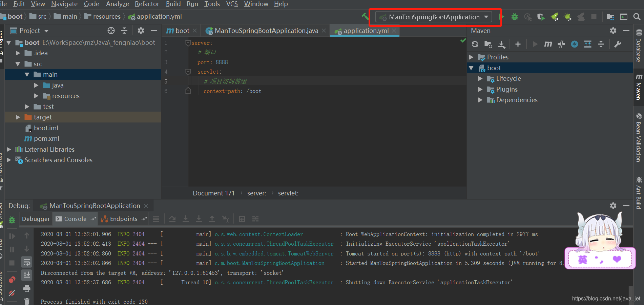Open Search Everywhere magnifier icon
The height and width of the screenshot is (305, 644).
click(x=637, y=17)
